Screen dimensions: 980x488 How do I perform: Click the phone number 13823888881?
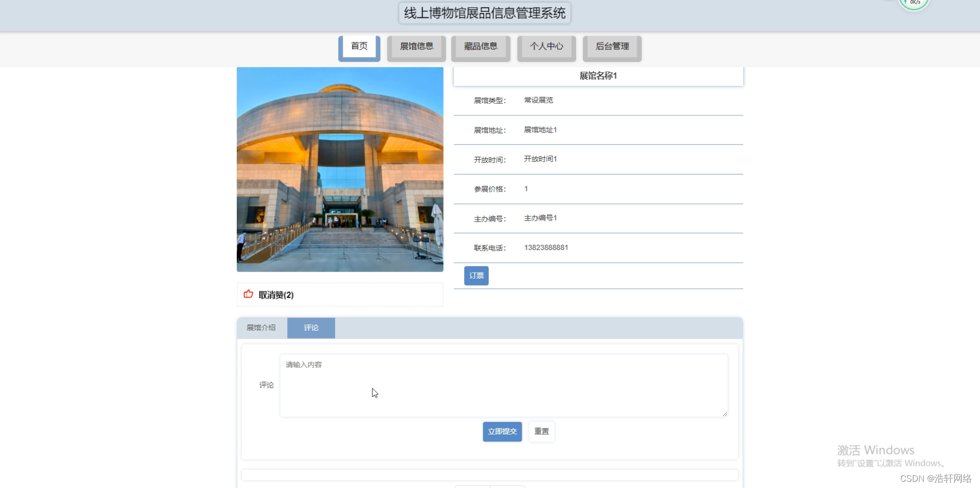pyautogui.click(x=546, y=247)
